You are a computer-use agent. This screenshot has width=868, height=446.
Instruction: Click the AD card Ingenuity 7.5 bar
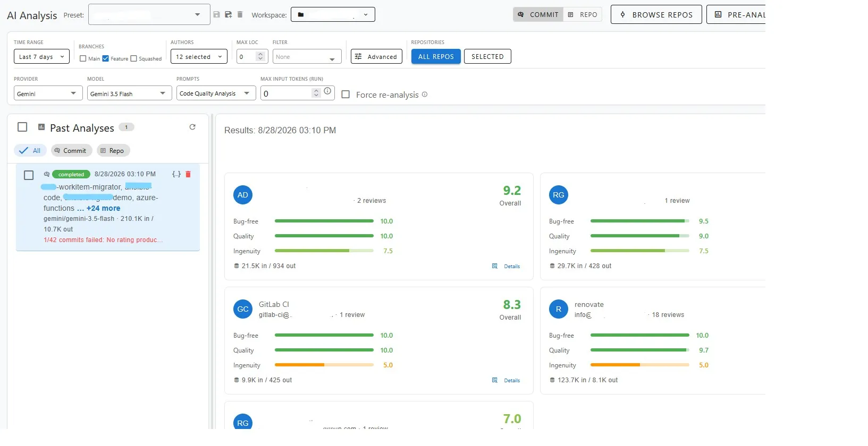[324, 251]
